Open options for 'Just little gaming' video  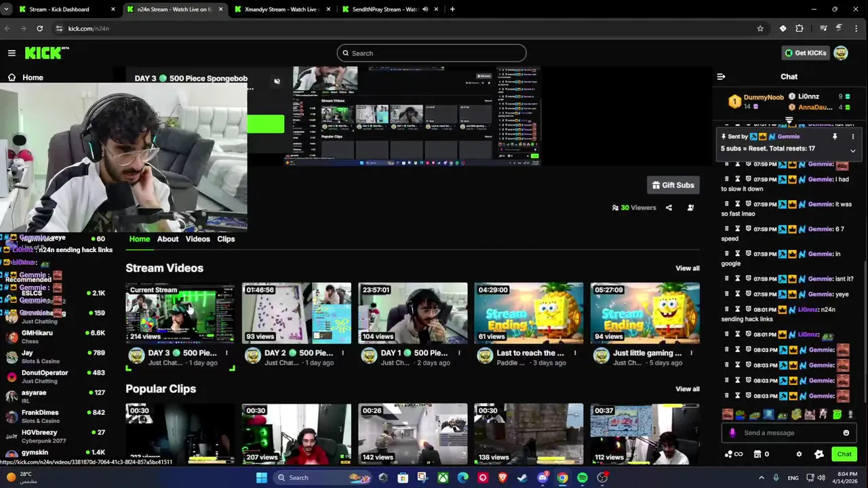click(692, 353)
